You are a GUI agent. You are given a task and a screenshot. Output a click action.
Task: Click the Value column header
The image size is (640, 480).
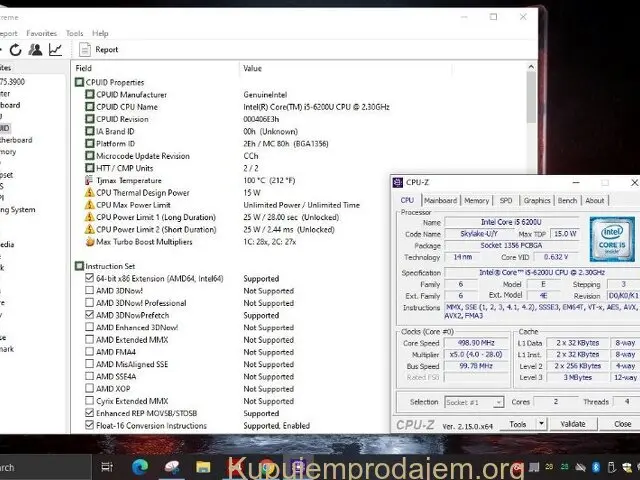[253, 68]
